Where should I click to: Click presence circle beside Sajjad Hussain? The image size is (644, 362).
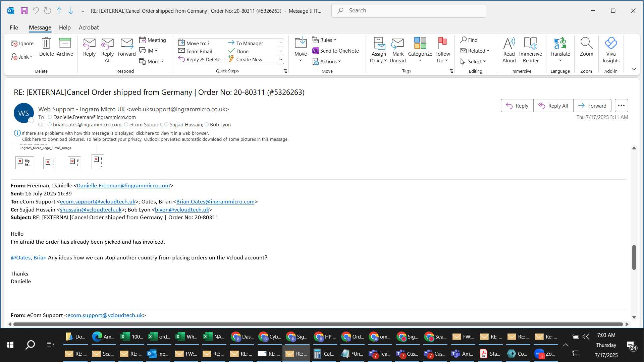pyautogui.click(x=166, y=125)
